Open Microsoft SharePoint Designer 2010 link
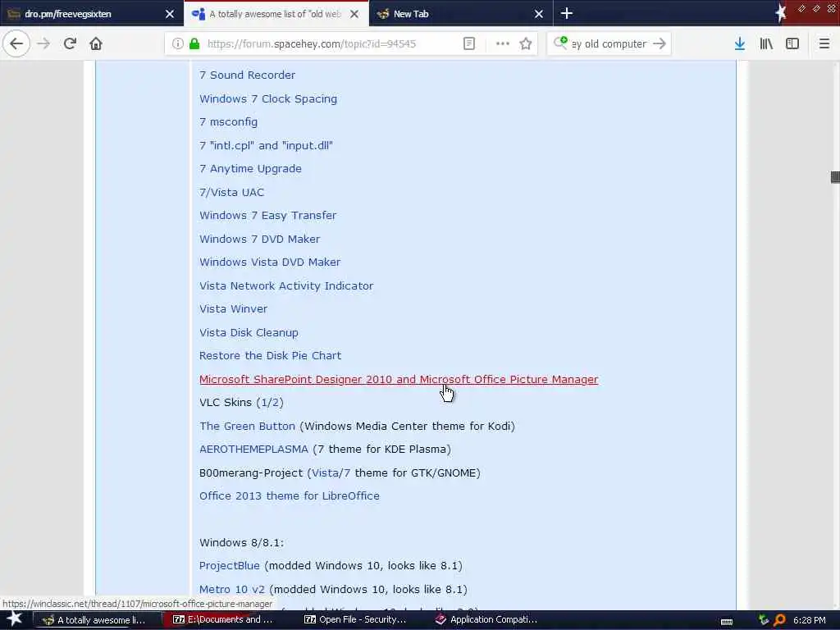 click(399, 379)
